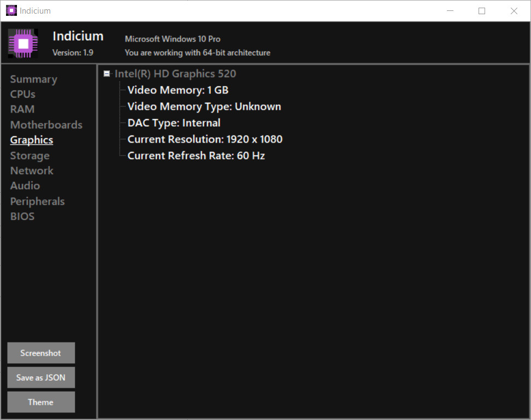Open the RAM section
Screen dimensions: 531x420
[x=22, y=109]
